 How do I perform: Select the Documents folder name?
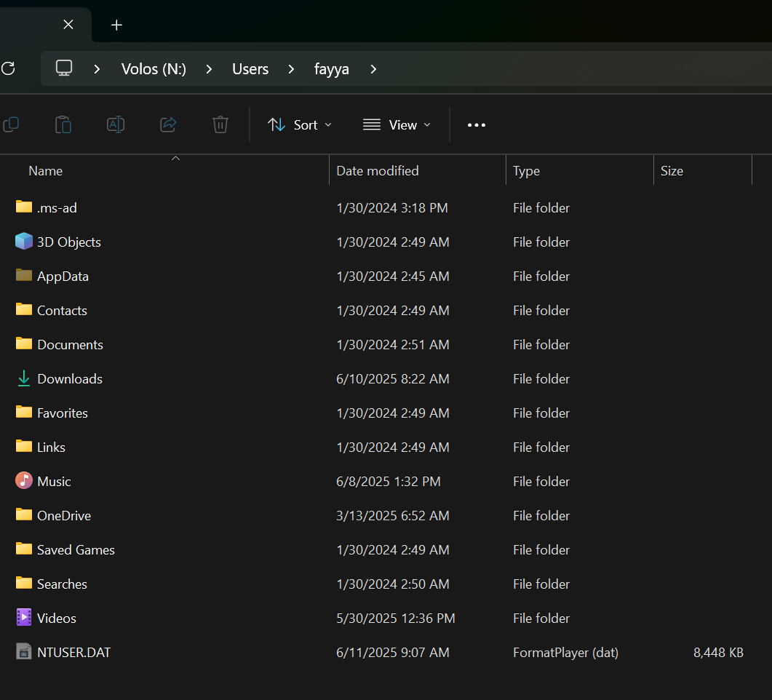click(x=71, y=345)
